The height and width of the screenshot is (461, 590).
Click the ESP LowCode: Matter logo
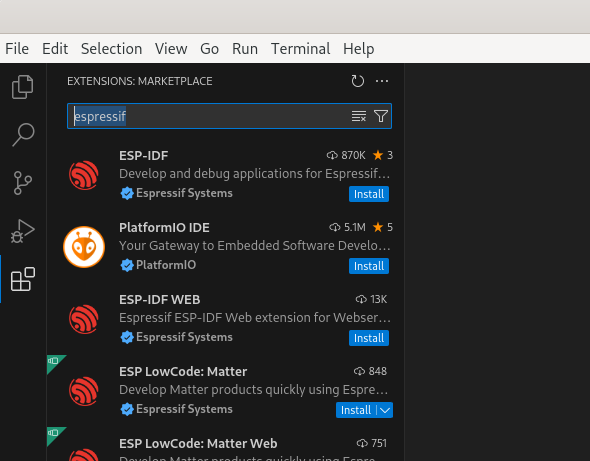84,391
